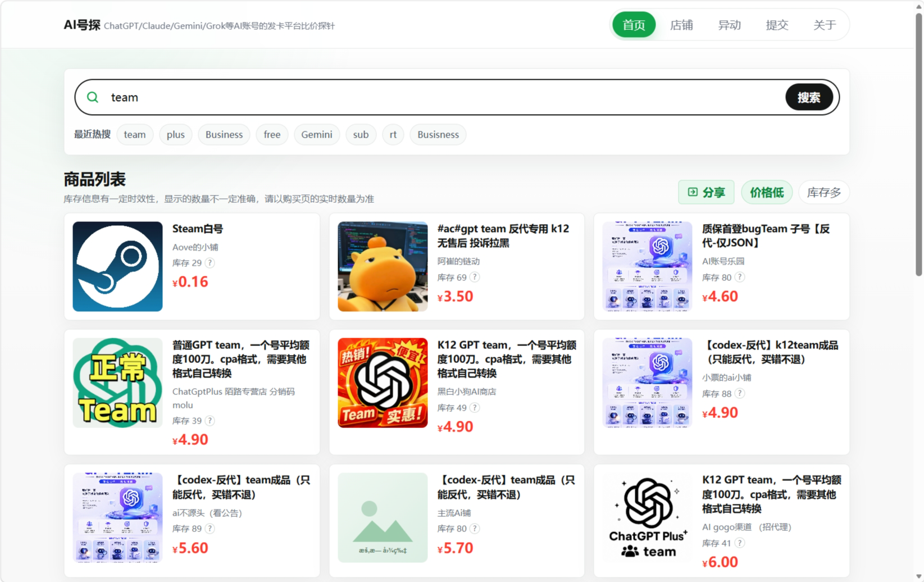
Task: Click the help icon beside 库存 39
Action: (210, 421)
